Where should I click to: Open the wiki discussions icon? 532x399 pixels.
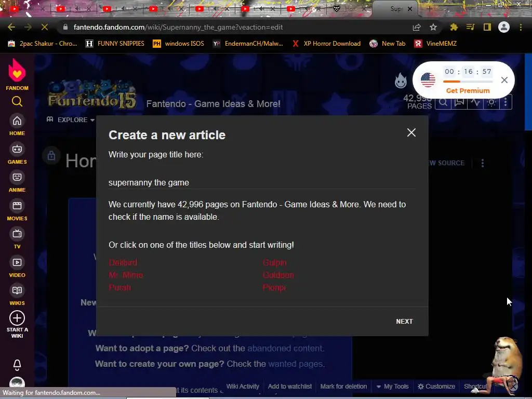459,102
